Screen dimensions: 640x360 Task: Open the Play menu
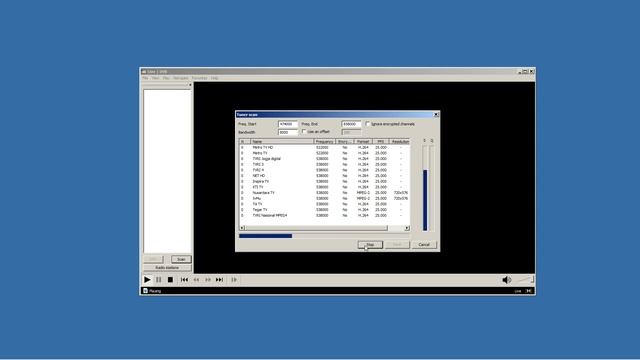point(166,78)
